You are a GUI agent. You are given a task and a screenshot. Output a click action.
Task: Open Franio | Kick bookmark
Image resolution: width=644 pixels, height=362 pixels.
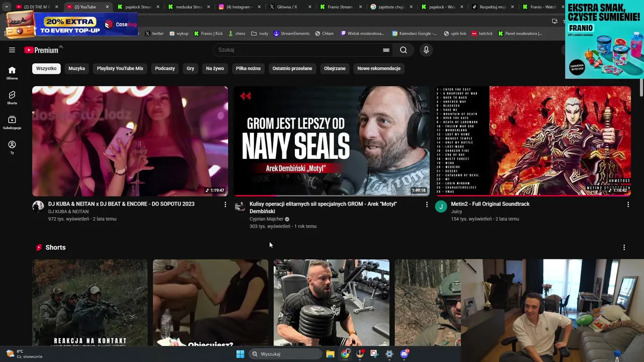(208, 33)
